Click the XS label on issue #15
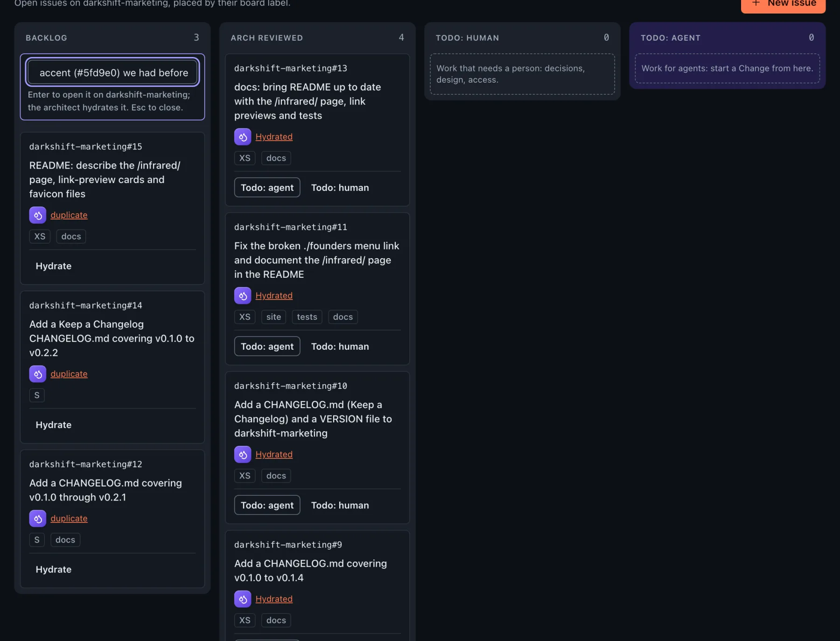This screenshot has width=840, height=641. pos(40,237)
